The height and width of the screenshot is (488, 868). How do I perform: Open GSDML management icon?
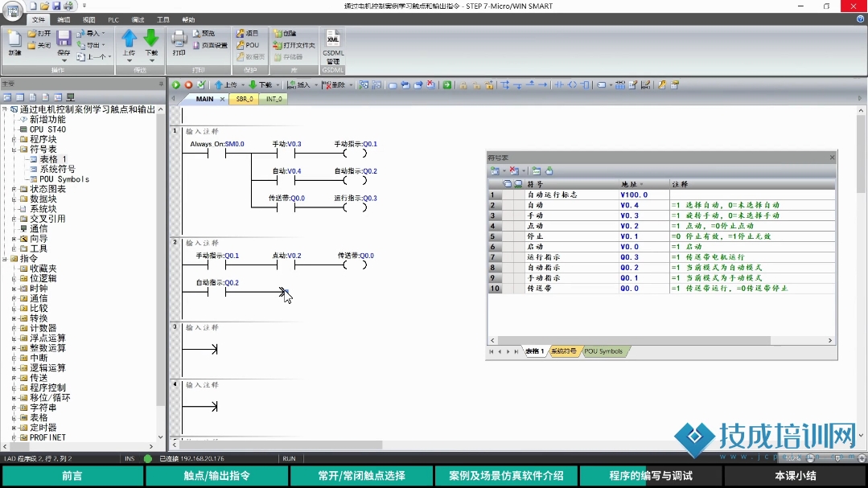[x=333, y=39]
